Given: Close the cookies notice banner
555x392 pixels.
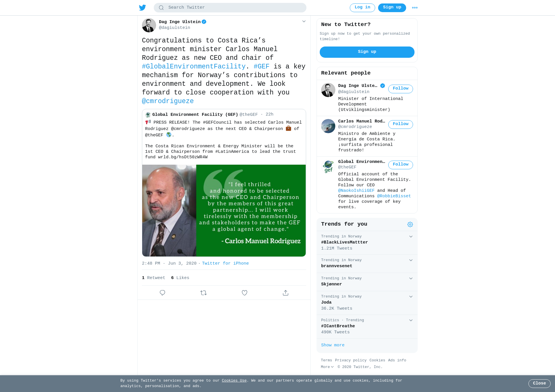Looking at the screenshot, I should (539, 383).
